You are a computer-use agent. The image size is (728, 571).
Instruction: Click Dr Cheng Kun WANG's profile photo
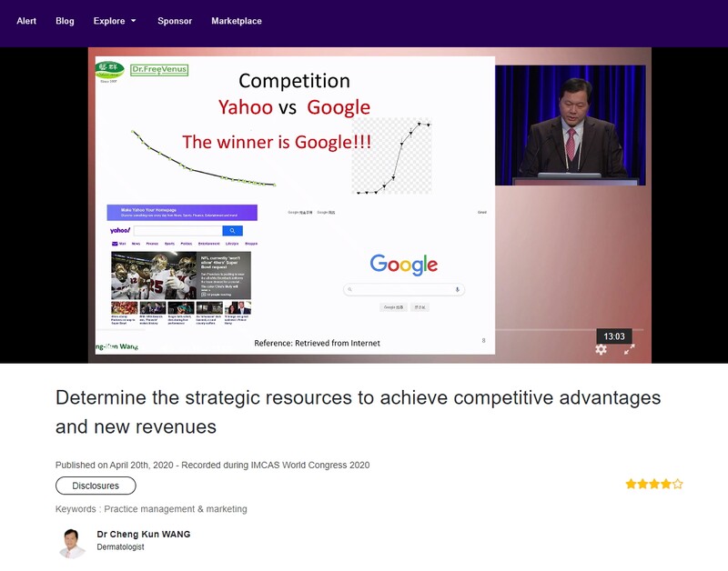point(73,543)
